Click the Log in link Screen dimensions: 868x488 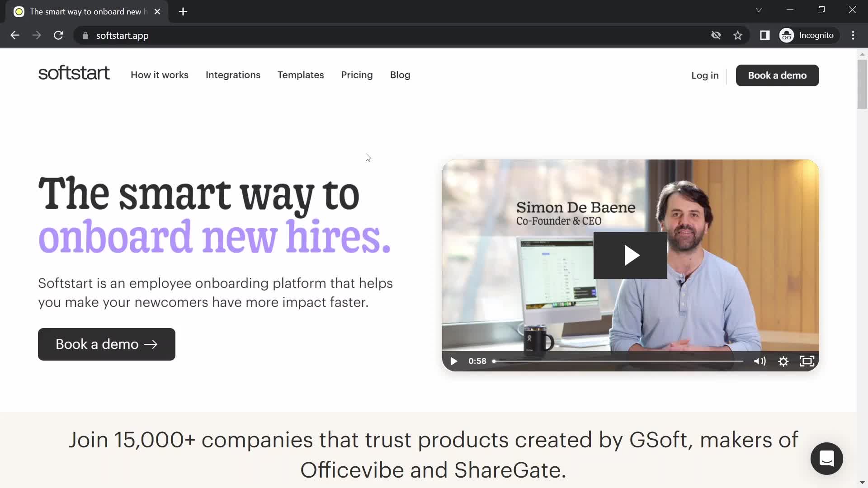coord(705,75)
